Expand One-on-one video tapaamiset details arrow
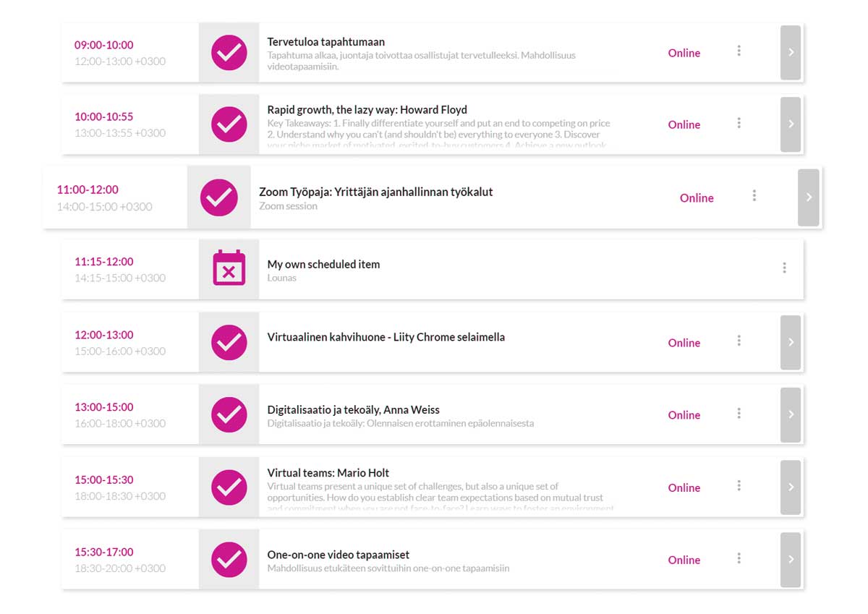This screenshot has width=868, height=614. point(791,559)
